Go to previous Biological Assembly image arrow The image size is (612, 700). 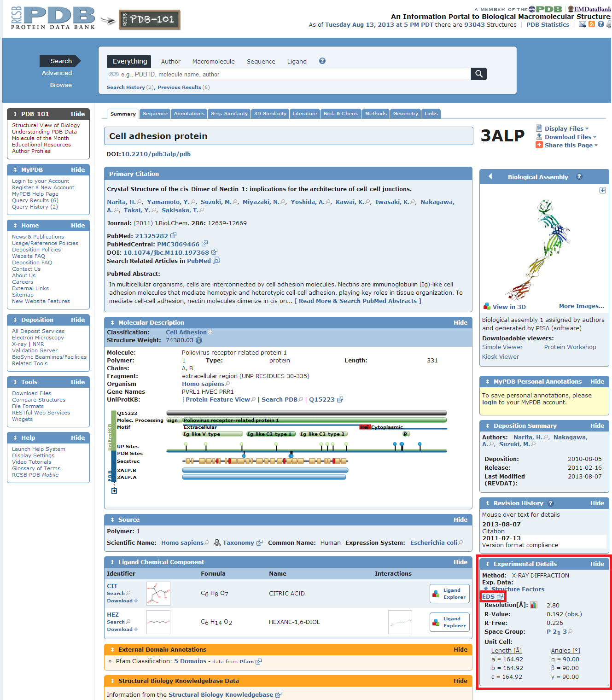[490, 176]
